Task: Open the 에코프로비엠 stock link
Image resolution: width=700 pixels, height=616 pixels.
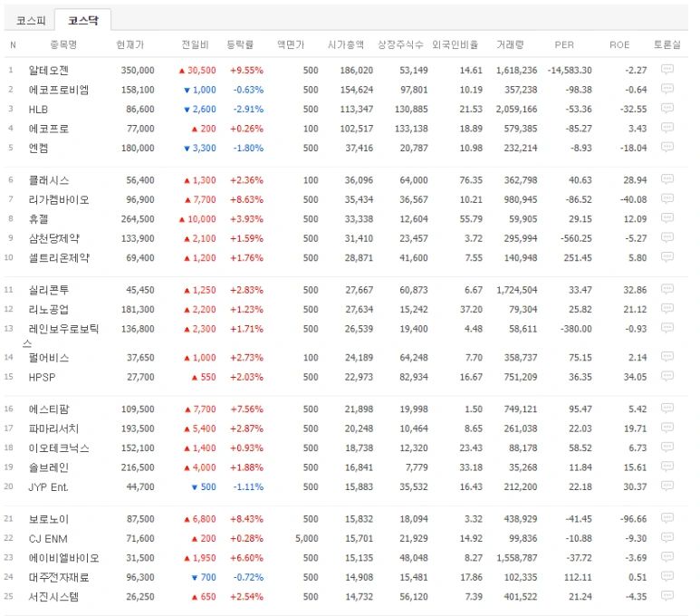Action: click(x=59, y=90)
